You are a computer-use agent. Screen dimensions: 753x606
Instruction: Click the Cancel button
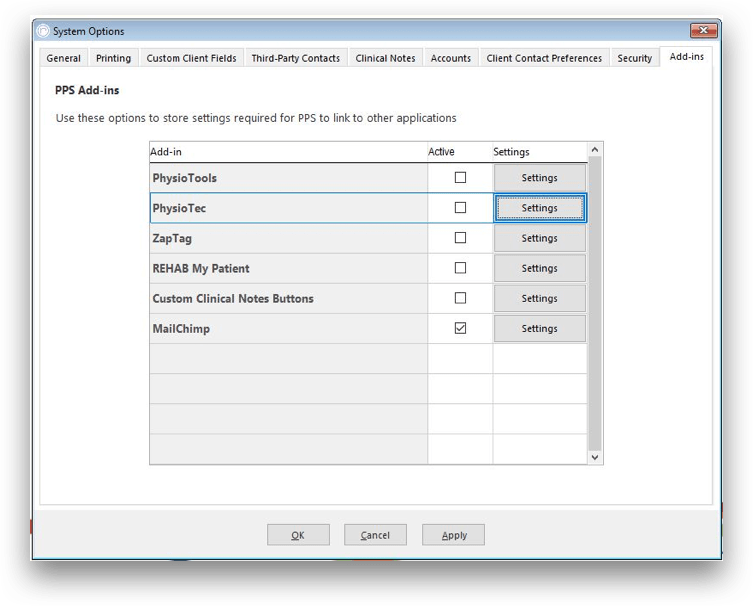pos(375,535)
